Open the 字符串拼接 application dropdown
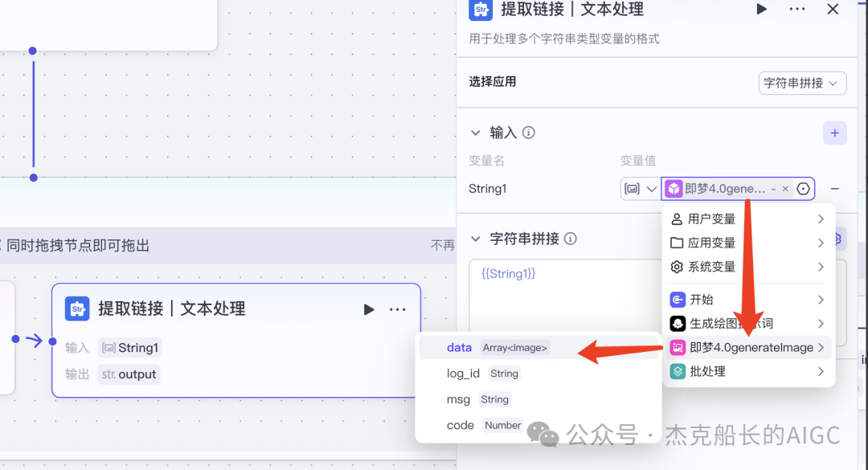This screenshot has width=868, height=470. [802, 83]
